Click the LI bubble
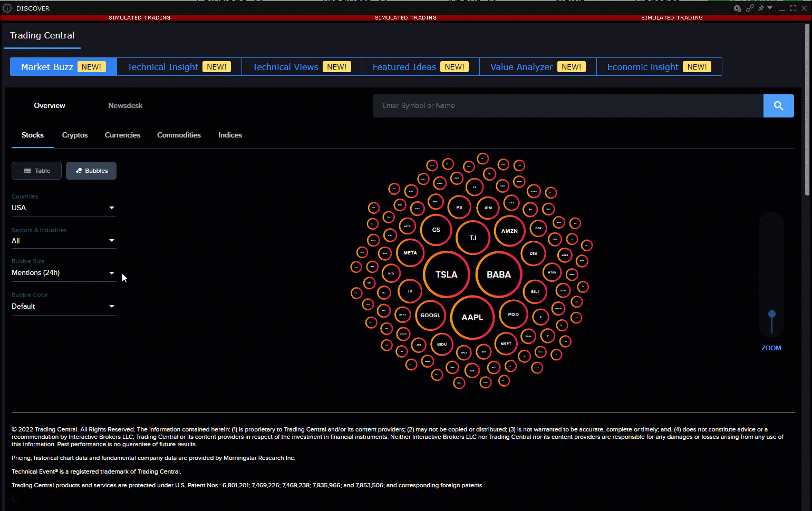Screen dimensions: 812x511 coord(475,187)
